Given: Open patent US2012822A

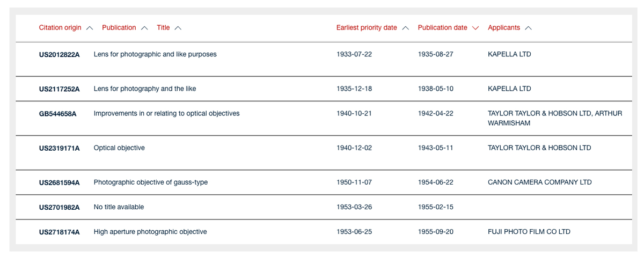Looking at the screenshot, I should (x=60, y=55).
